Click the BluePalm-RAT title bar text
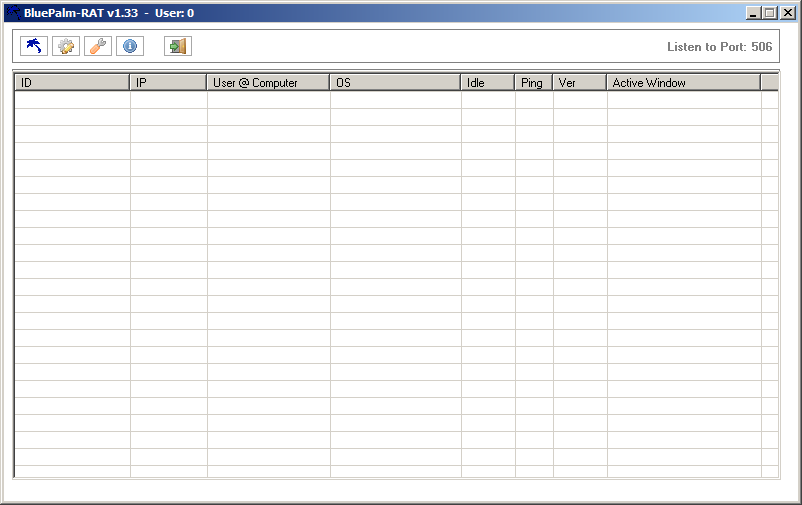 (80, 13)
